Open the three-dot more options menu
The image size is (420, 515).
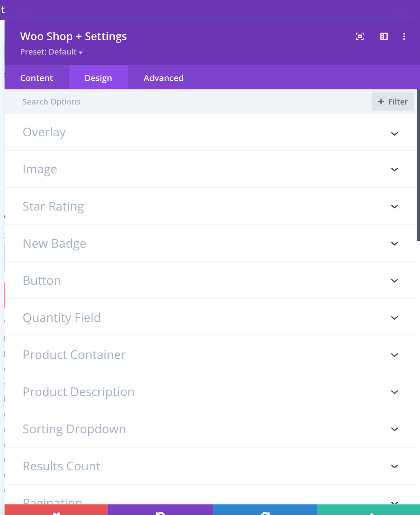click(404, 36)
